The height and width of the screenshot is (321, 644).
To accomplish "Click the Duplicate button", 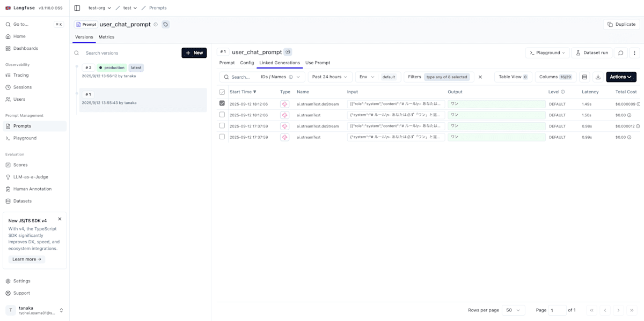I will 621,24.
